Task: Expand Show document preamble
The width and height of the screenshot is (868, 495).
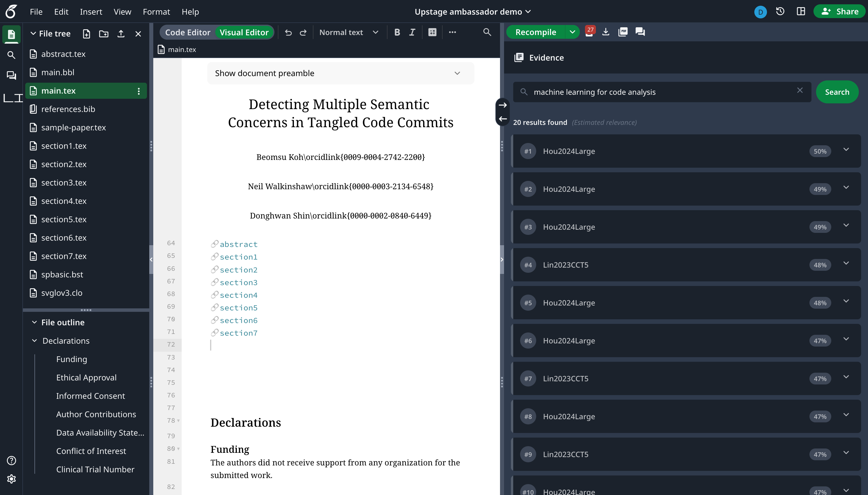Action: (x=340, y=73)
